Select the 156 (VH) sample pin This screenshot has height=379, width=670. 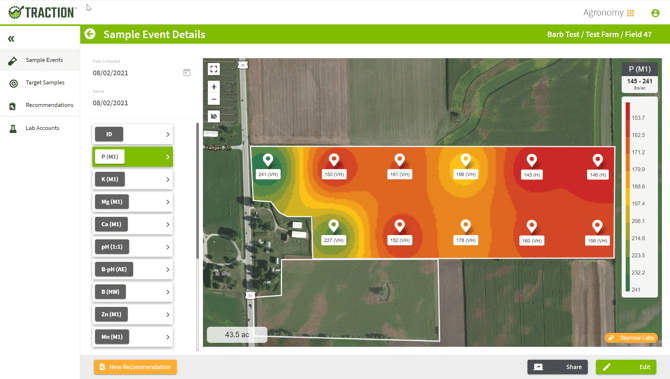tap(597, 226)
